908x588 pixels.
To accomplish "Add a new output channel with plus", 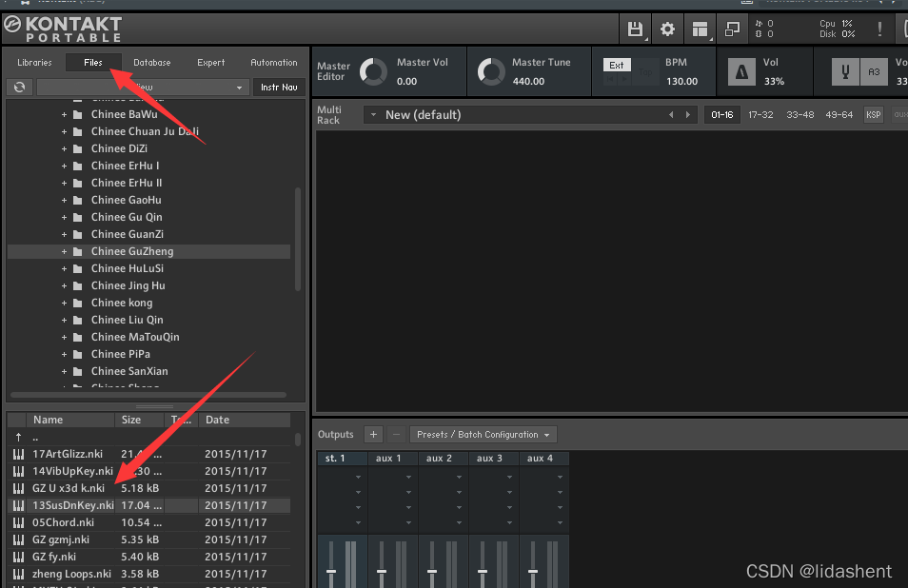I will (x=373, y=434).
